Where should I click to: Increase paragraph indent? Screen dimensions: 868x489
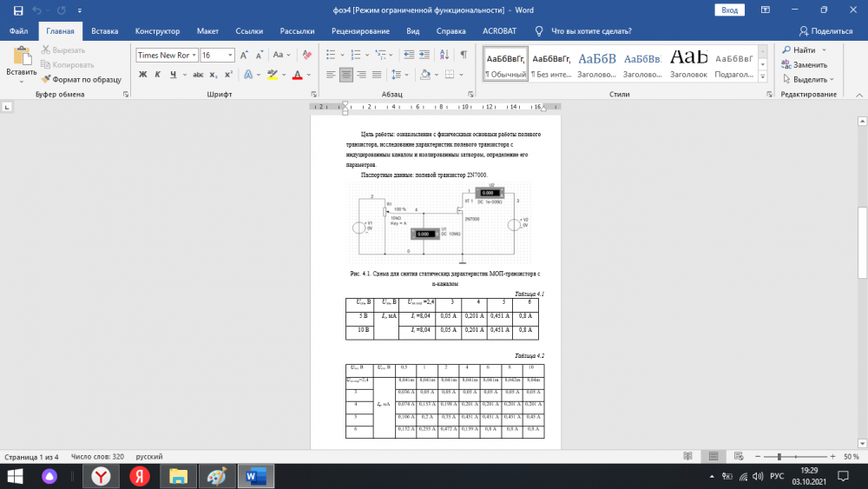(420, 55)
